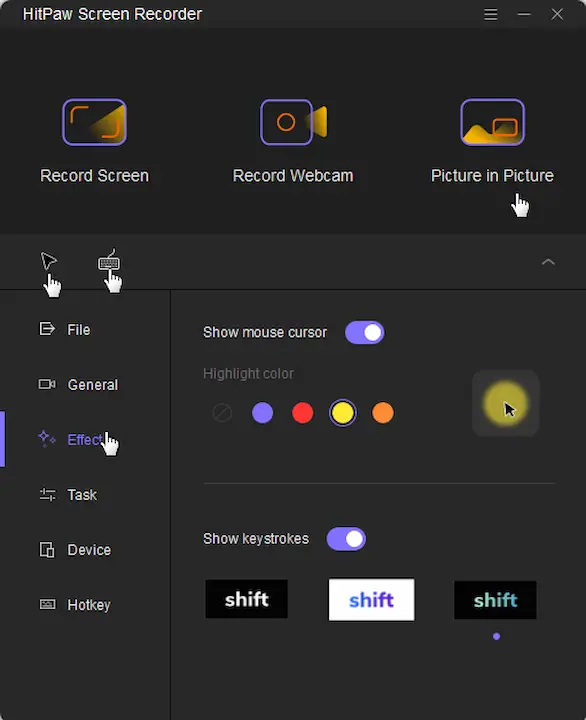Choose orange highlight color
The height and width of the screenshot is (720, 586).
coord(383,412)
